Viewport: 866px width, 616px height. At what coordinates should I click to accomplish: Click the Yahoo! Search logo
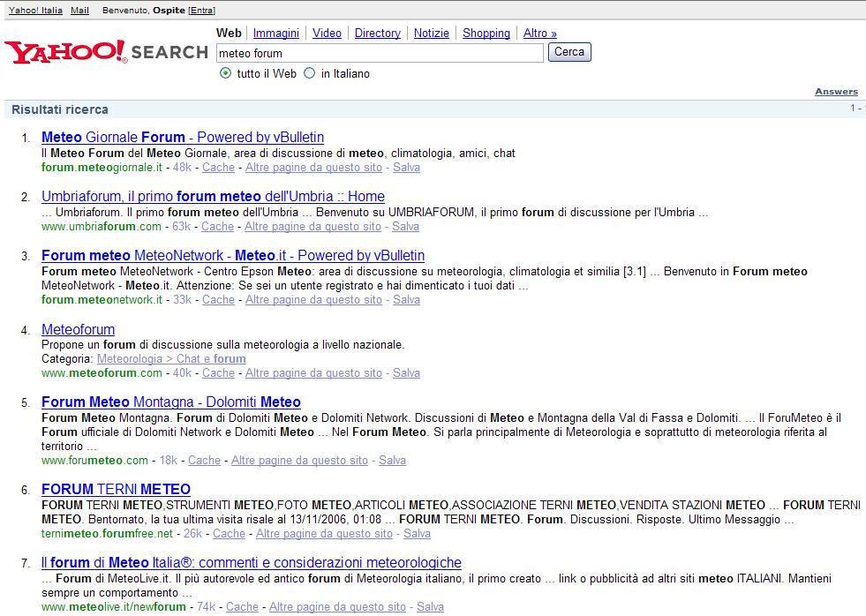point(106,52)
